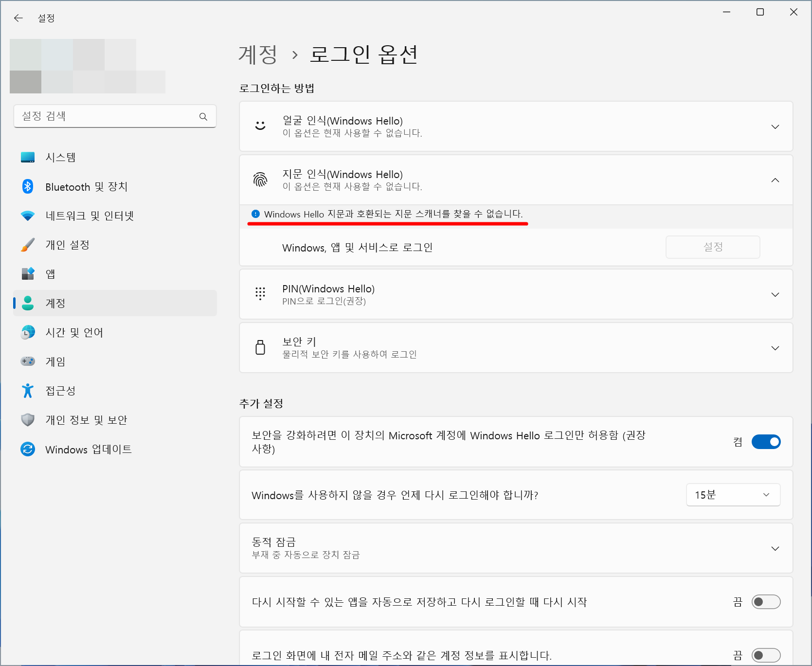Image resolution: width=812 pixels, height=666 pixels.
Task: Click the 네트워크 Wi-Fi icon
Action: (x=28, y=216)
